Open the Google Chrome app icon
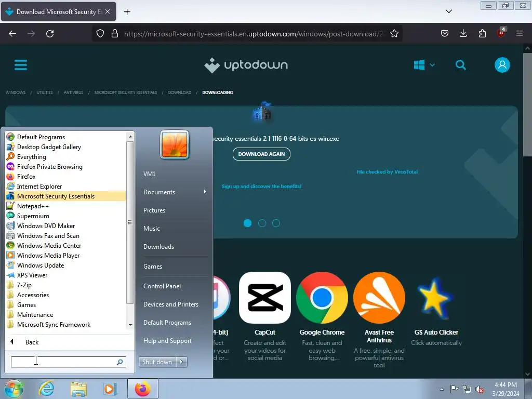This screenshot has width=532, height=399. 322,298
